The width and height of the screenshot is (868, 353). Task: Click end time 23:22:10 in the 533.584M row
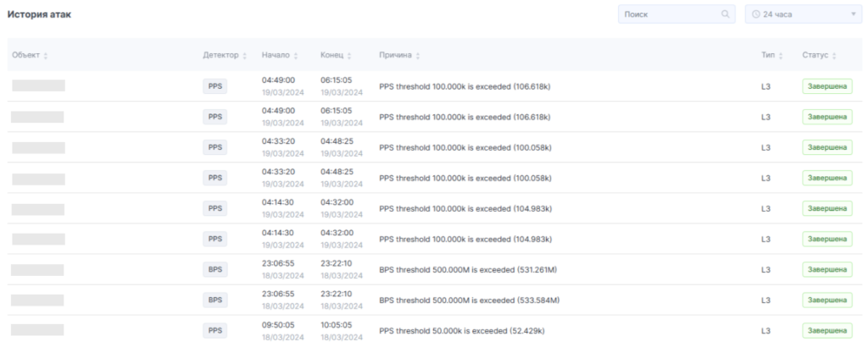(x=337, y=294)
